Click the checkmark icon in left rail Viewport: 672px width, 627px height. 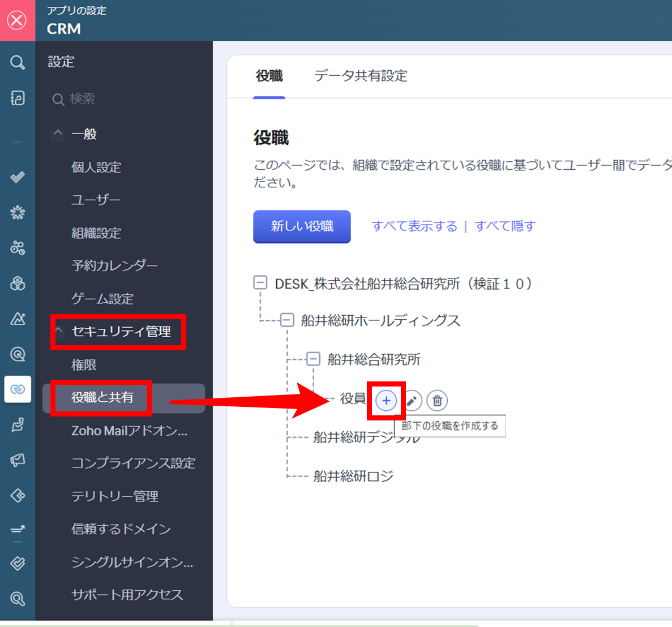[18, 177]
